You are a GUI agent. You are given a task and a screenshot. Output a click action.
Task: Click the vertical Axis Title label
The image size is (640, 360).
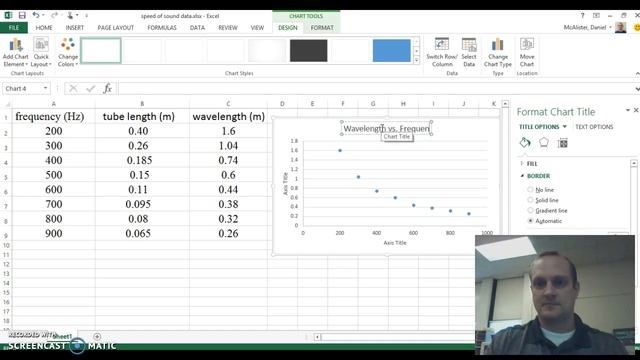(x=285, y=183)
